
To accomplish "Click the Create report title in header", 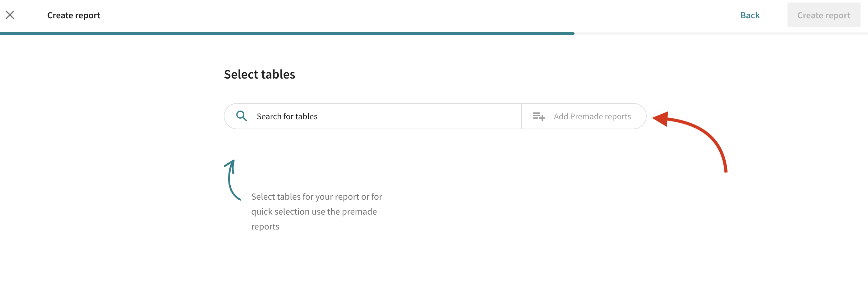I will pyautogui.click(x=73, y=15).
